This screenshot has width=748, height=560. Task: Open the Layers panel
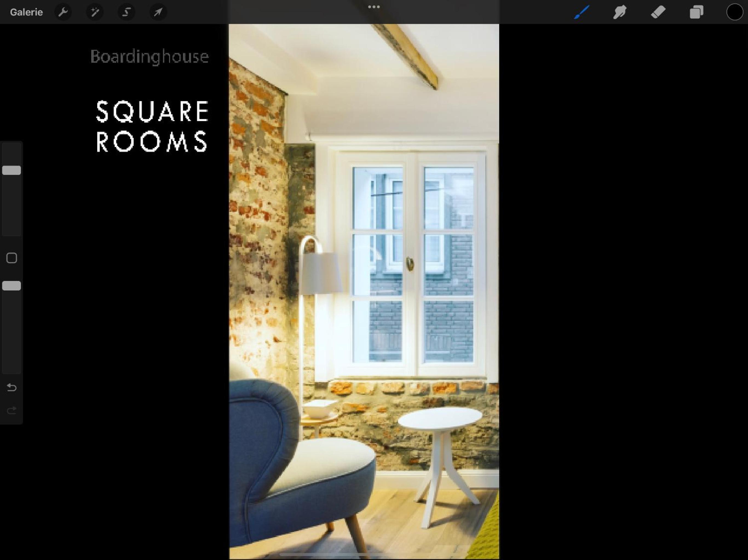(x=696, y=12)
